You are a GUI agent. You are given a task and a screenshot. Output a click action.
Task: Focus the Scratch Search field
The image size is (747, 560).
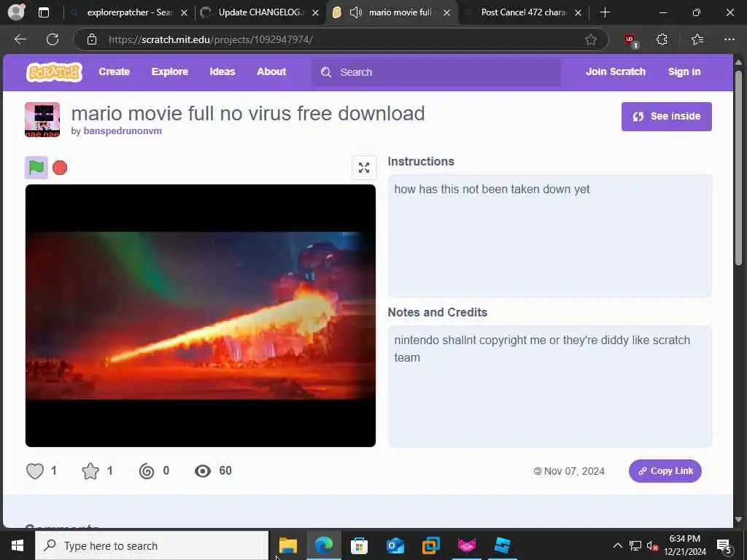pos(436,72)
